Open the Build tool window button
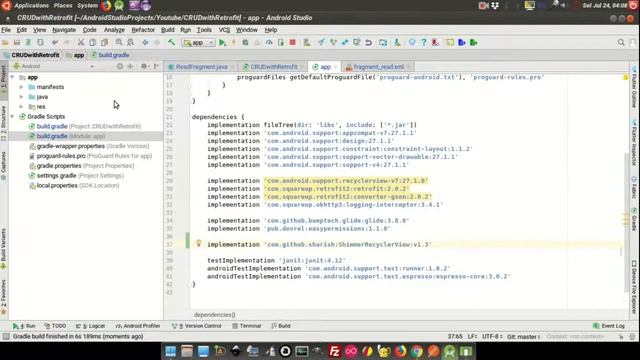 pos(281,326)
